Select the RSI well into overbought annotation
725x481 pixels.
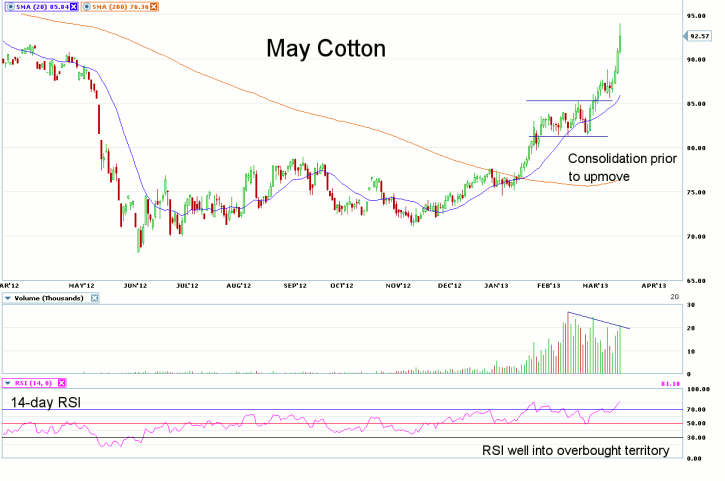574,451
